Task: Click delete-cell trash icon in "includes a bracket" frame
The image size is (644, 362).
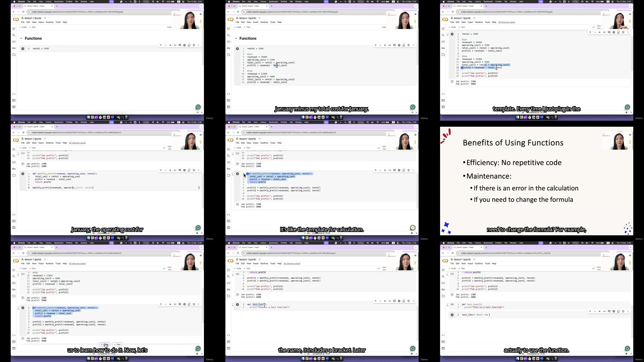Action: (x=409, y=301)
